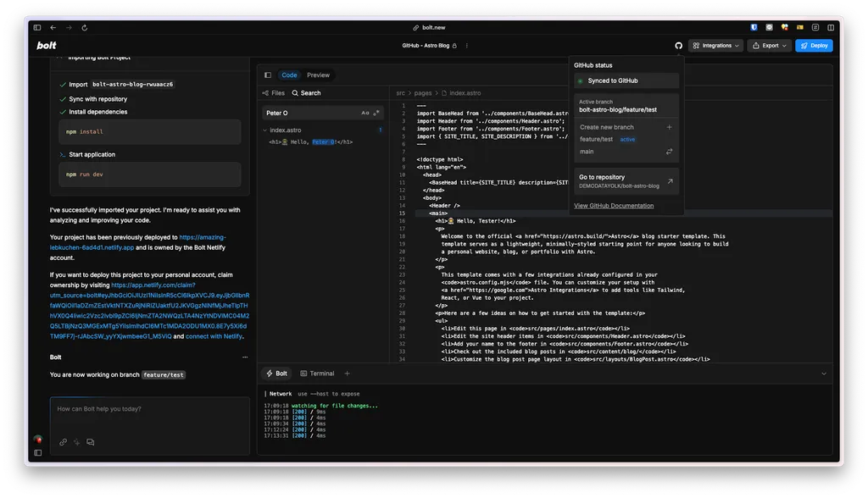Open the Export dropdown
The width and height of the screenshot is (868, 498).
pos(770,46)
